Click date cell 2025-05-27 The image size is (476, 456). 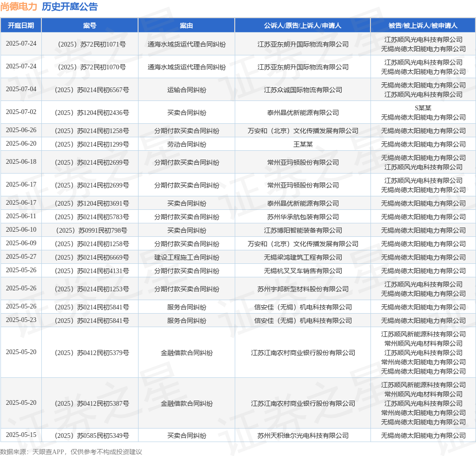[21, 257]
